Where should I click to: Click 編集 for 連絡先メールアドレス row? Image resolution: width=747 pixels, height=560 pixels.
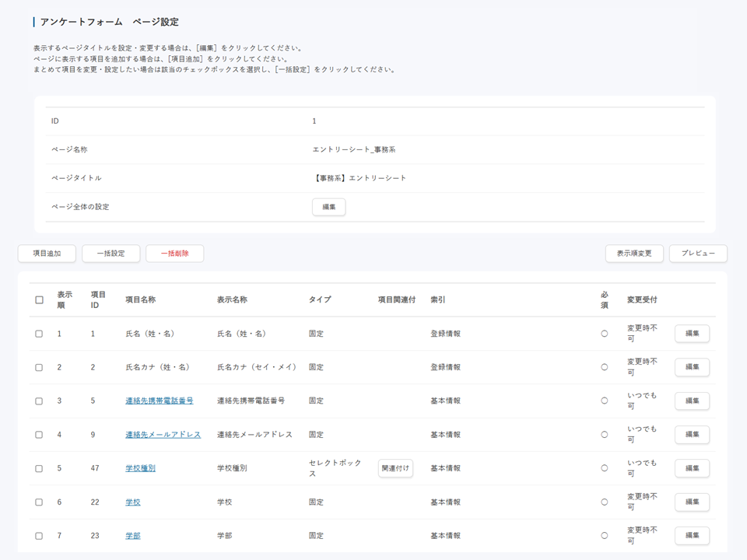[692, 435]
